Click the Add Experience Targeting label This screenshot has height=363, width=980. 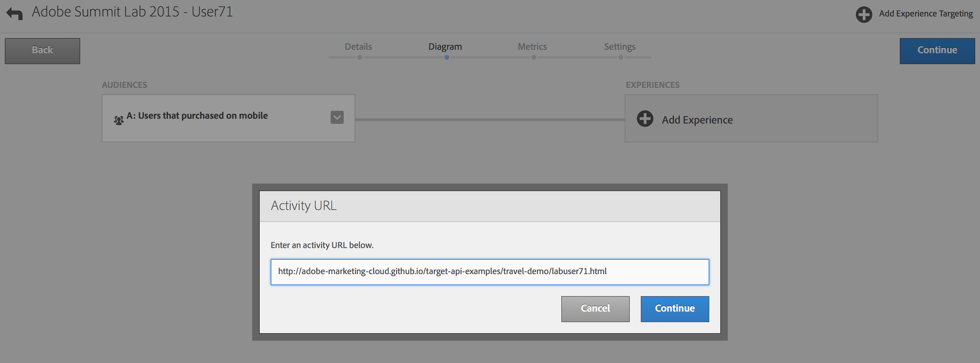925,14
